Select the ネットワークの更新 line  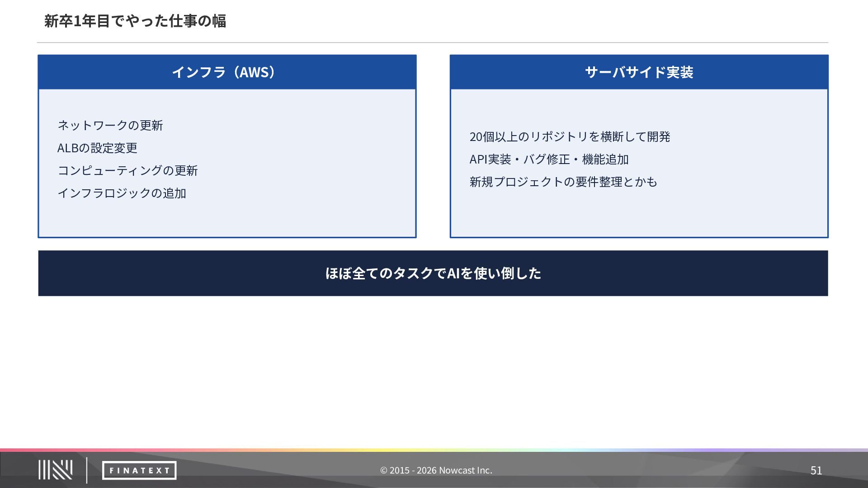coord(110,125)
